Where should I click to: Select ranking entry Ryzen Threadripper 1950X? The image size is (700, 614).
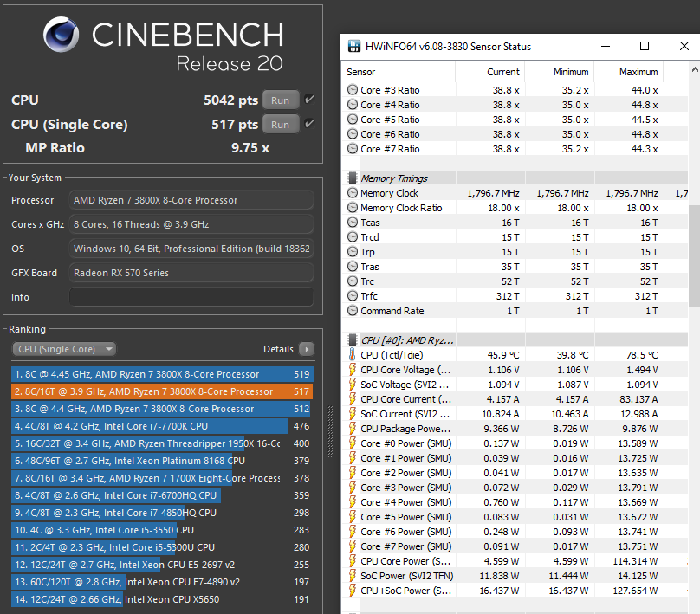162,443
